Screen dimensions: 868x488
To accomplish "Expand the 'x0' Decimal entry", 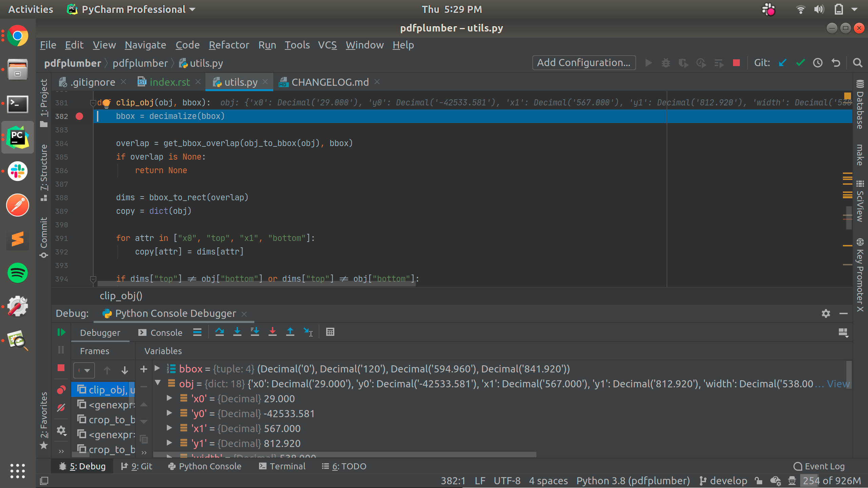I will tap(169, 398).
